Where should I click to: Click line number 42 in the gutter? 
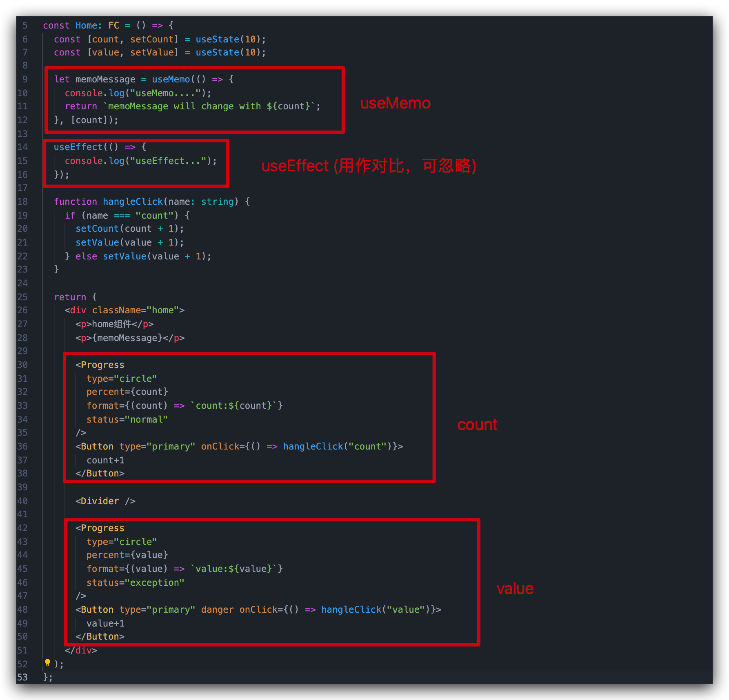coord(22,528)
